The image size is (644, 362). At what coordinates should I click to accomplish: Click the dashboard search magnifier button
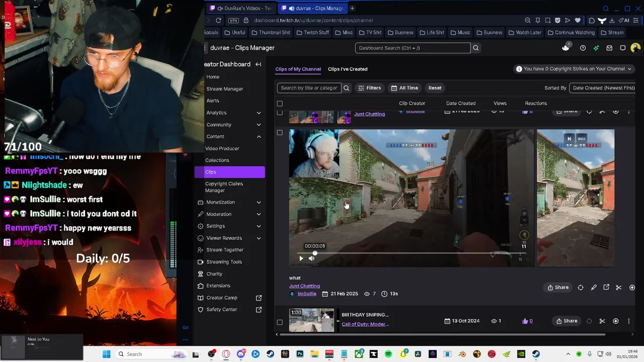[x=476, y=48]
